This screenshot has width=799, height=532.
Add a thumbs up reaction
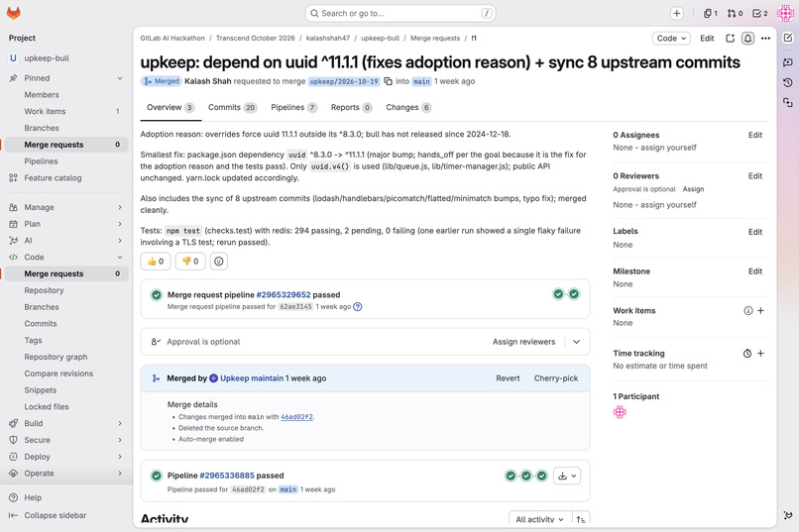click(x=156, y=262)
